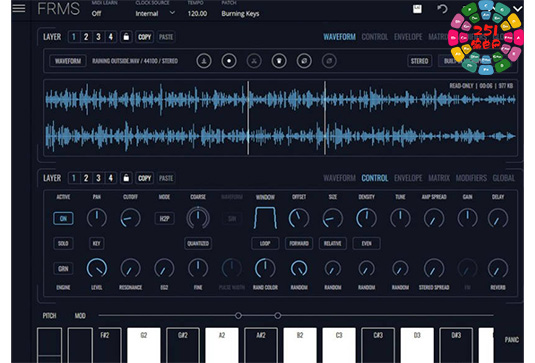Click PASTE in lower Layer row
Screen dimensions: 535x363
(x=166, y=178)
